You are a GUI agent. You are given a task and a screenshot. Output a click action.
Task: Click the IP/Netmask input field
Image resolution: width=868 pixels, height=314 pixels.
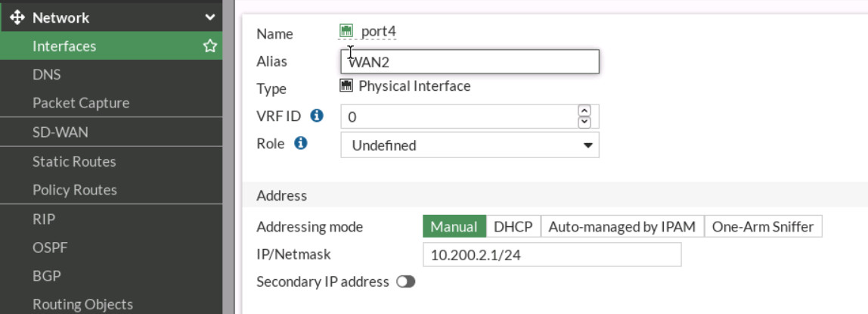[551, 255]
